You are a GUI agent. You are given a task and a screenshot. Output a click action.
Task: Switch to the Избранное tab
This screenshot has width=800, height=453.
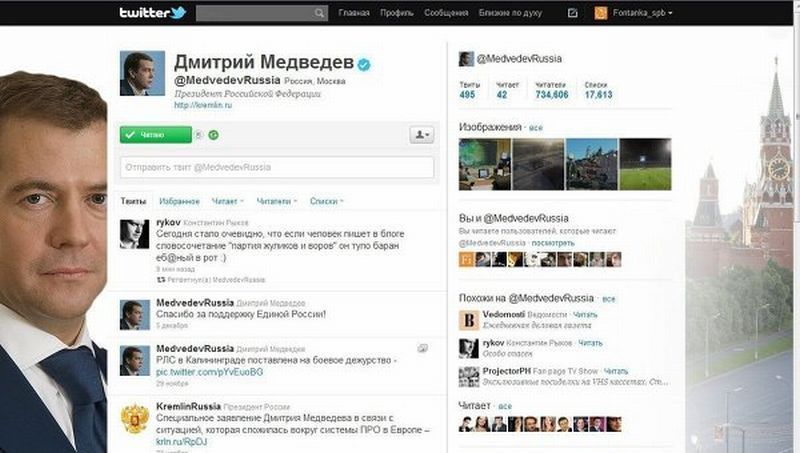coord(180,201)
